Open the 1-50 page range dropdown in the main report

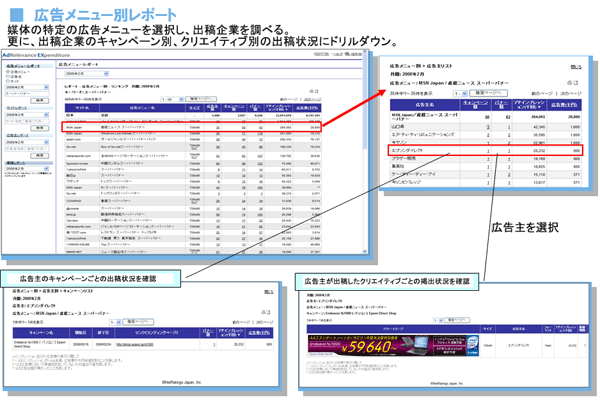(172, 99)
